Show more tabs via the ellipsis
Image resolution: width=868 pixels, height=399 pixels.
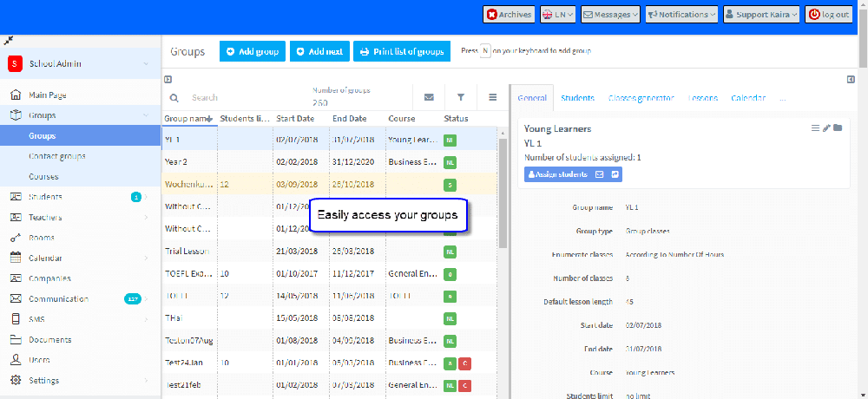point(782,98)
